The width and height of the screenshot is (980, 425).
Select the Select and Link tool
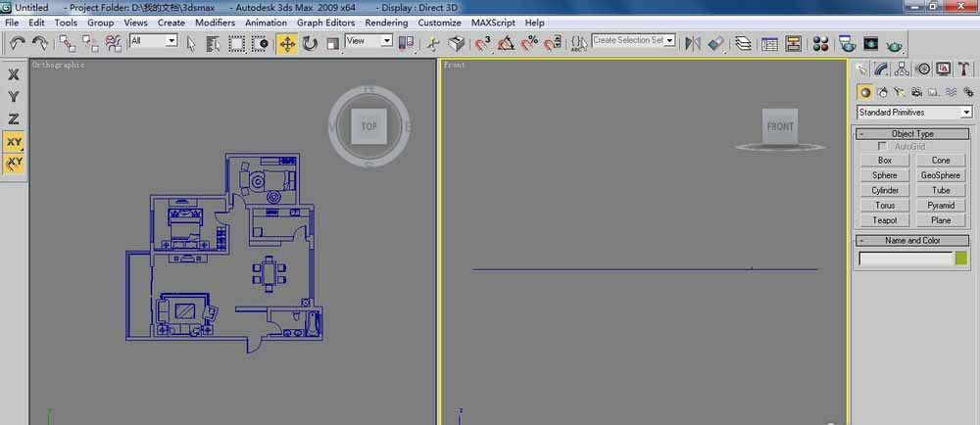[68, 43]
